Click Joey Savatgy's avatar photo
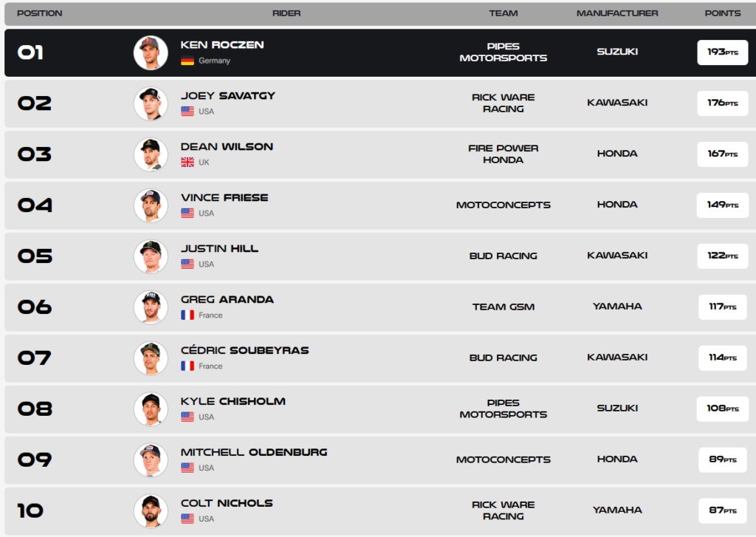This screenshot has height=537, width=756. pos(151,103)
